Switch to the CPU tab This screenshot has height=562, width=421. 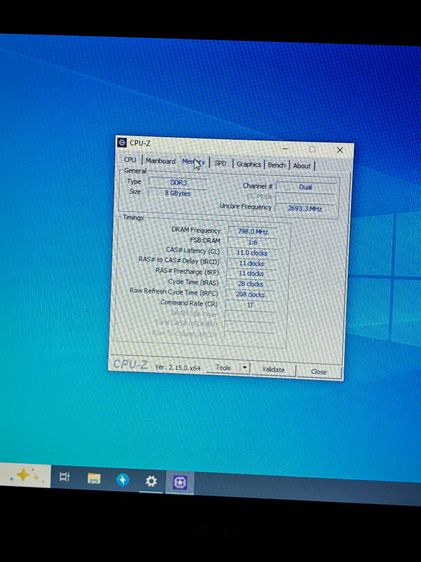point(130,159)
